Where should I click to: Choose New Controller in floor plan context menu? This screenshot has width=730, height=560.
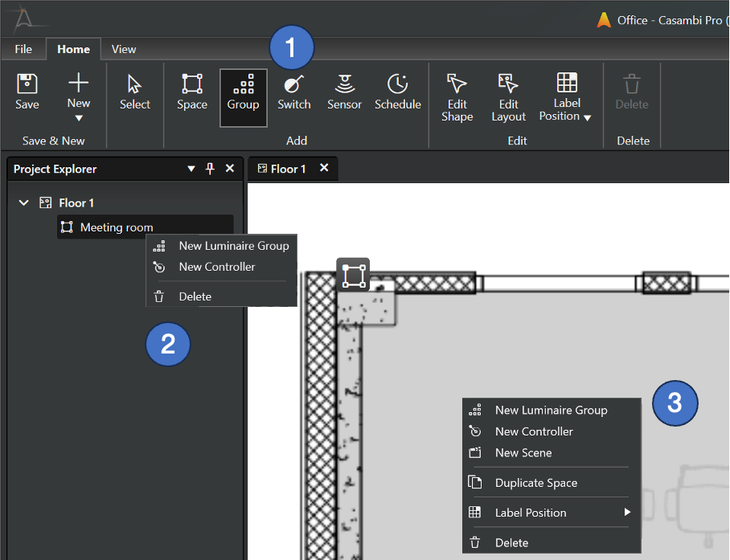[x=552, y=431]
